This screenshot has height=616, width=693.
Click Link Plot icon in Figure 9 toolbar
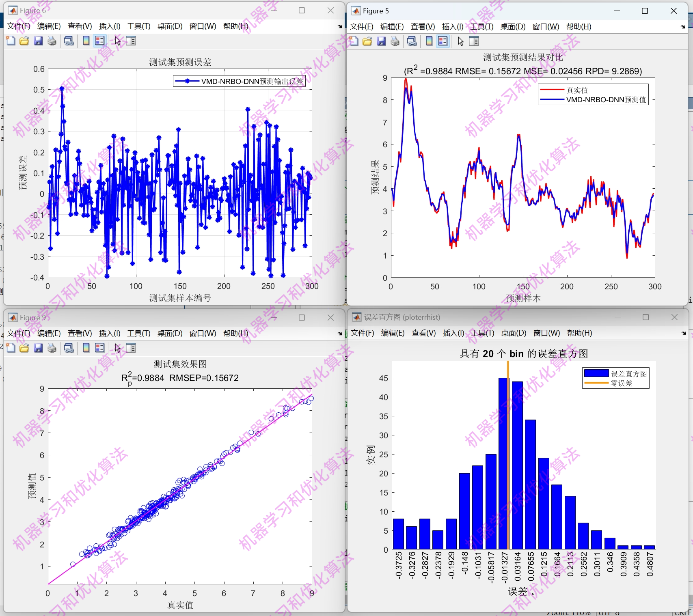[x=69, y=348]
